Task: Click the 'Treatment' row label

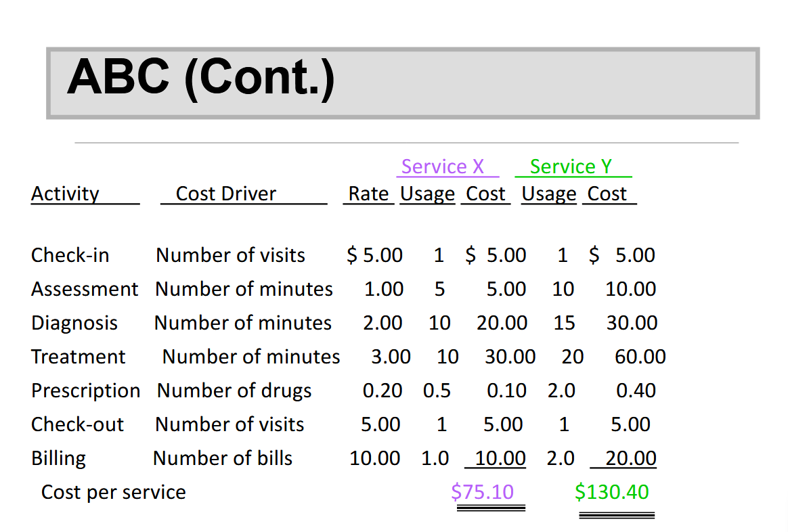Action: [79, 357]
